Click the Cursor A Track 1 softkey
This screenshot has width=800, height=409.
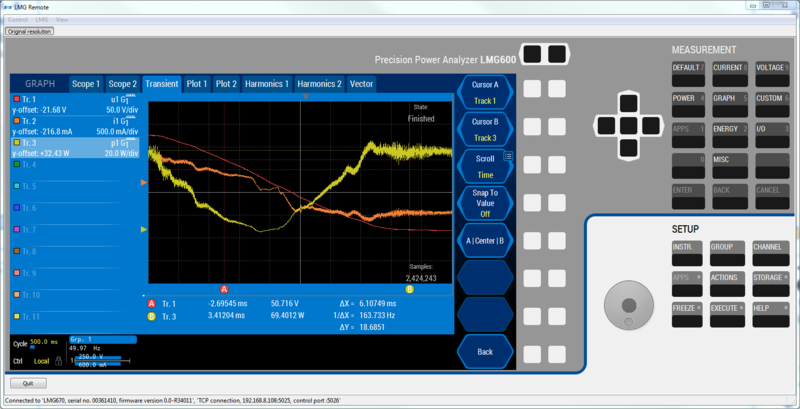(485, 92)
